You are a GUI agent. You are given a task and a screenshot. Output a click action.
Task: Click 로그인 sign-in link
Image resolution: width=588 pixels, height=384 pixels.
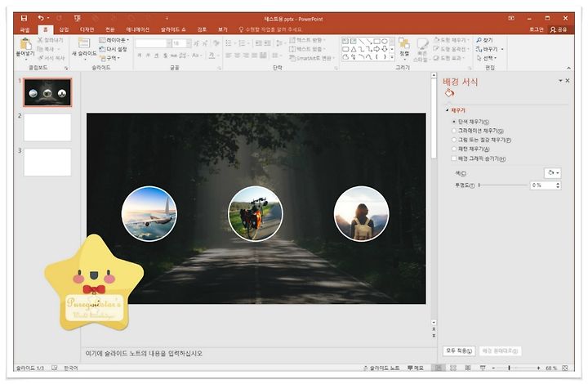(537, 29)
